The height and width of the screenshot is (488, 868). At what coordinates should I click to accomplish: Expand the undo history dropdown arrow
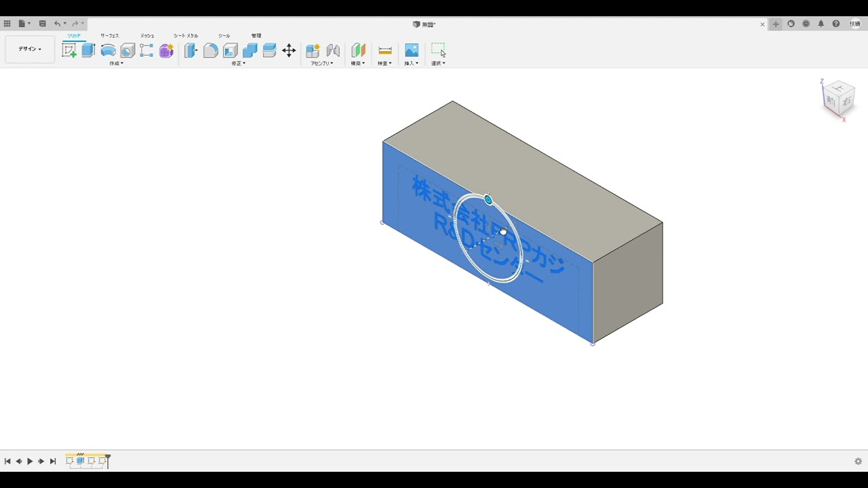point(65,24)
